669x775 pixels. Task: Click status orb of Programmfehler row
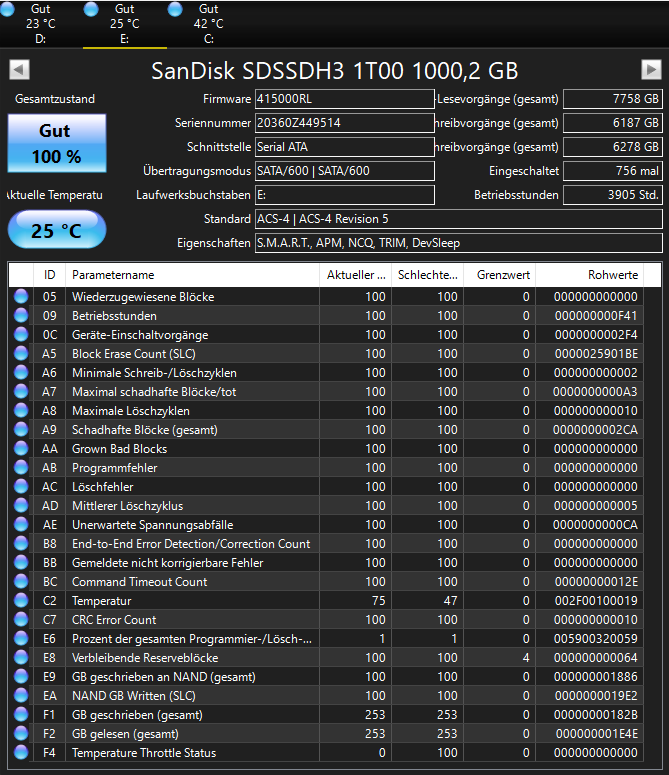(x=21, y=468)
